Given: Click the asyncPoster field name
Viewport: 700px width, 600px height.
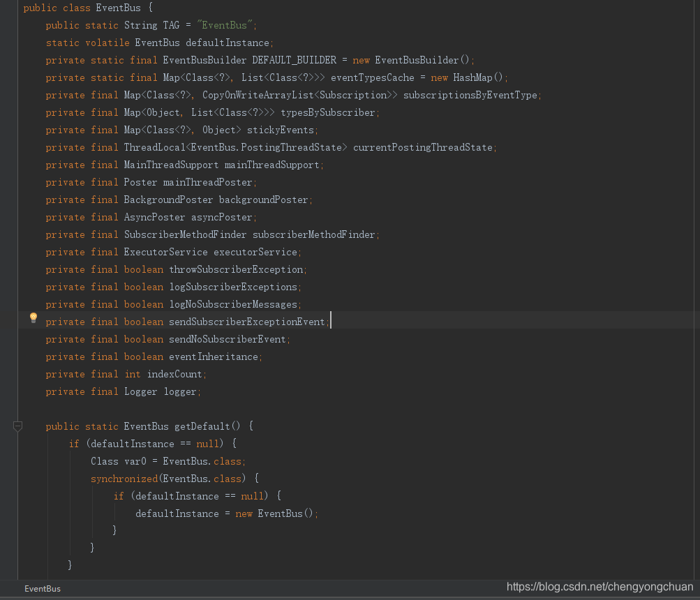Looking at the screenshot, I should pyautogui.click(x=222, y=216).
